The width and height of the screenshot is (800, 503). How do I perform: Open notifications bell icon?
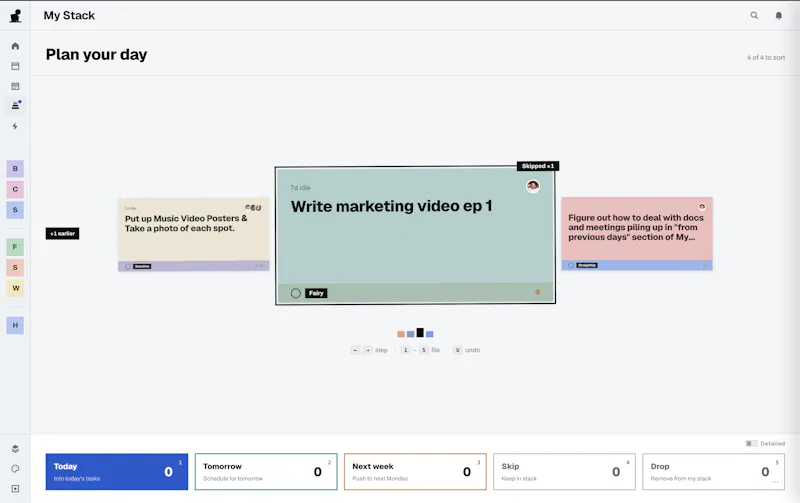(779, 16)
